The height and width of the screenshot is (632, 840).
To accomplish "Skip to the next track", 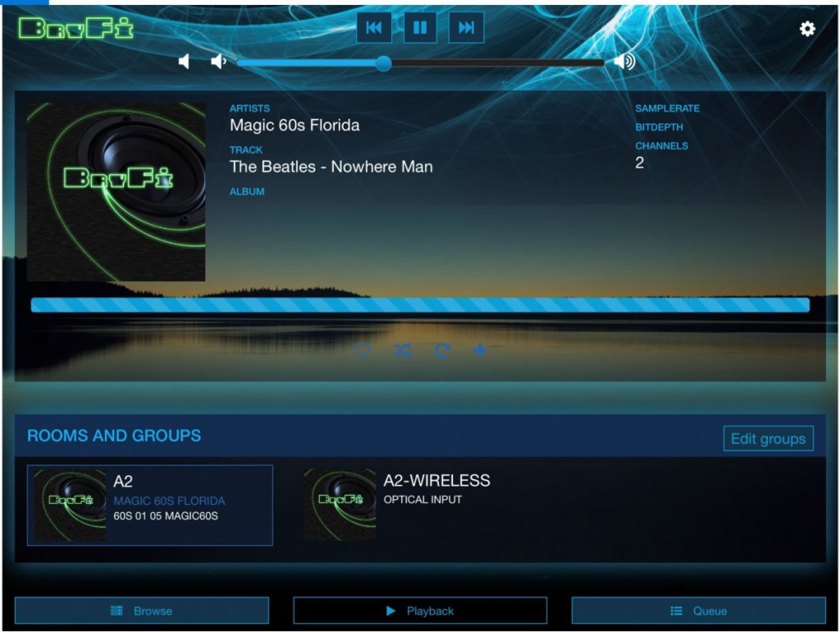I will (466, 27).
